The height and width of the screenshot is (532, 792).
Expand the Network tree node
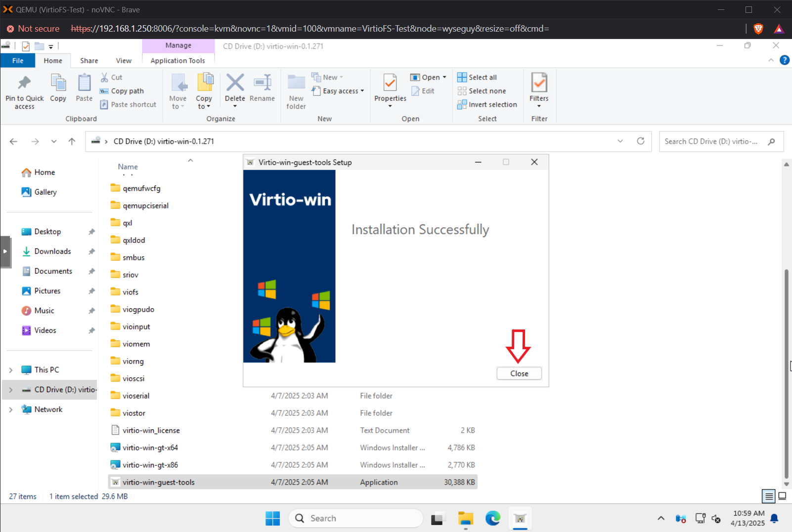pyautogui.click(x=11, y=409)
